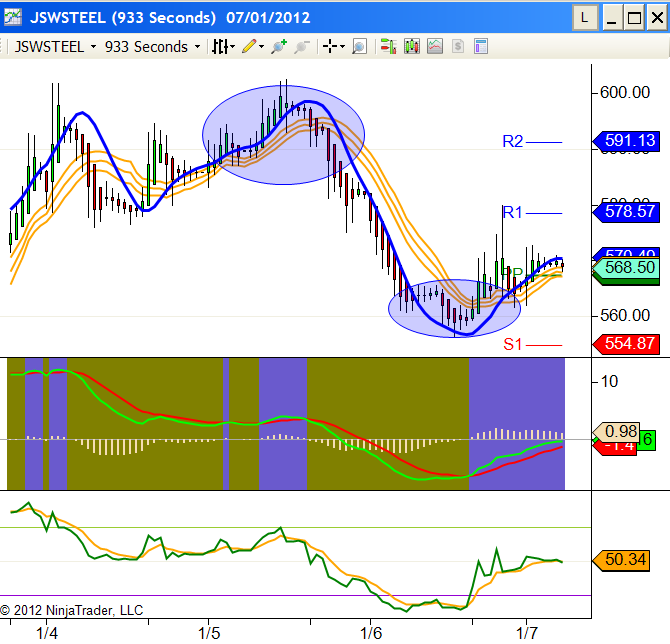Click the 560.00 price axis label
Screen dimensions: 670x644
625,315
